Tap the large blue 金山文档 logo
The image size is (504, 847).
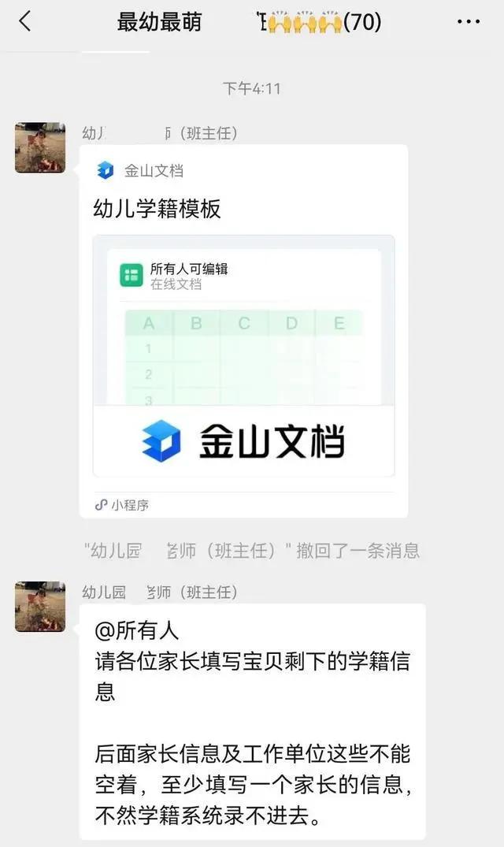[161, 441]
